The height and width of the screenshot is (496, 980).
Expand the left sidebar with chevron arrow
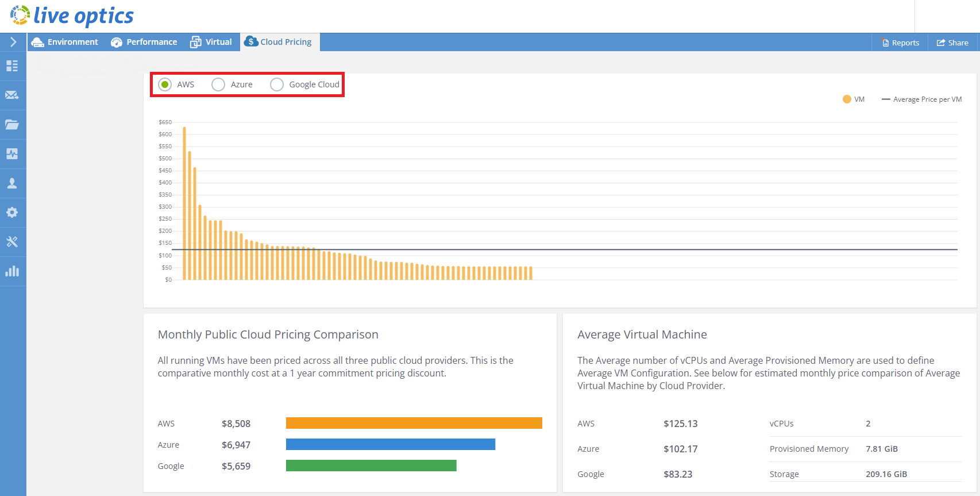pyautogui.click(x=13, y=42)
